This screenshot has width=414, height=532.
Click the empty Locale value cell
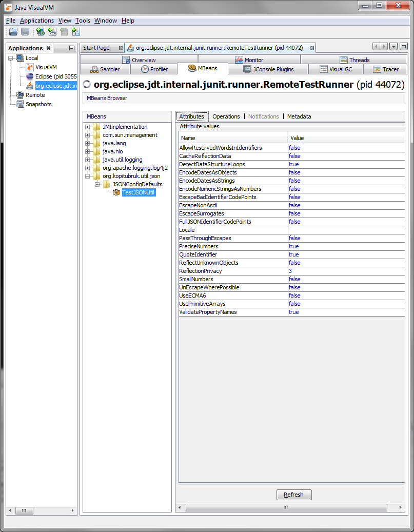346,230
